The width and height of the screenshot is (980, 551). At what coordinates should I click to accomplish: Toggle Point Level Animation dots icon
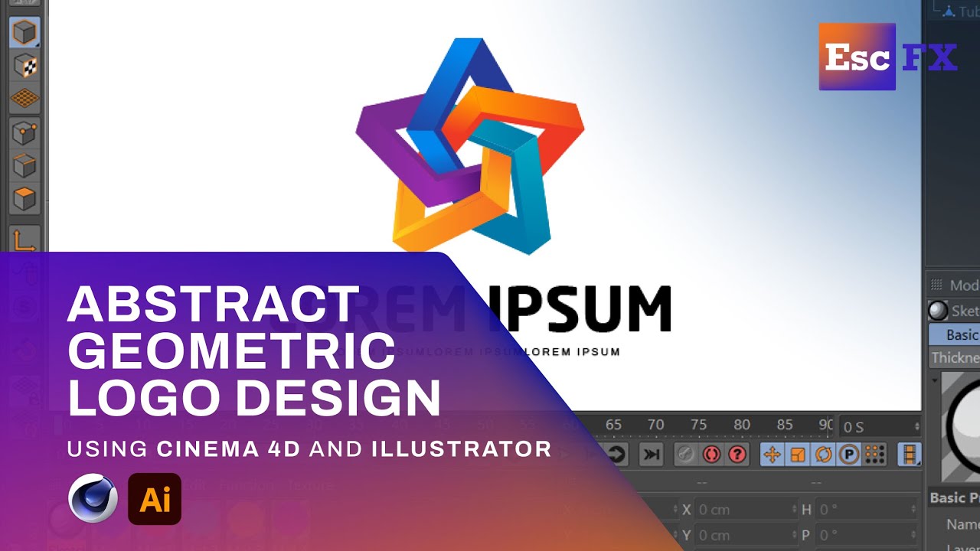coord(874,455)
